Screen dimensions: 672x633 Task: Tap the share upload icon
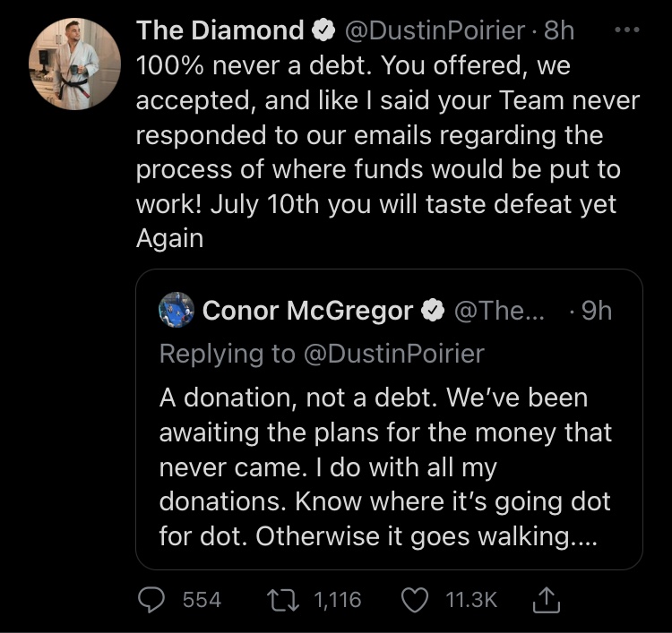tap(546, 600)
